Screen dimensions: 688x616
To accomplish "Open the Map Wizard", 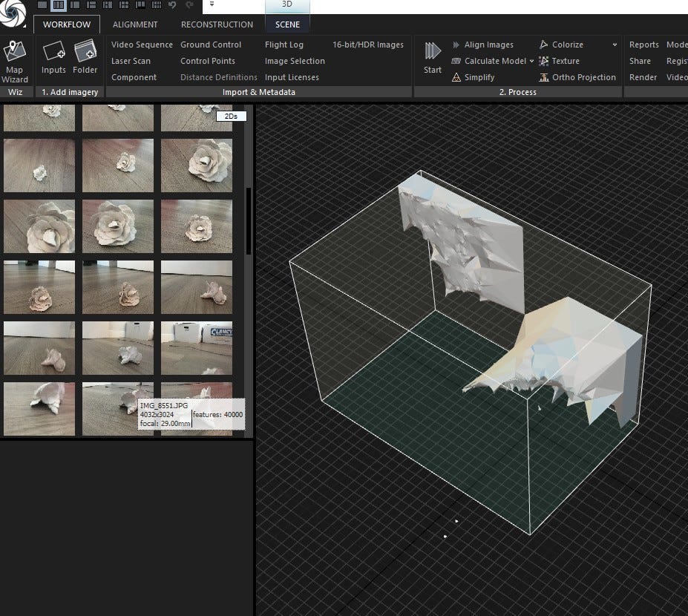I will pos(15,62).
